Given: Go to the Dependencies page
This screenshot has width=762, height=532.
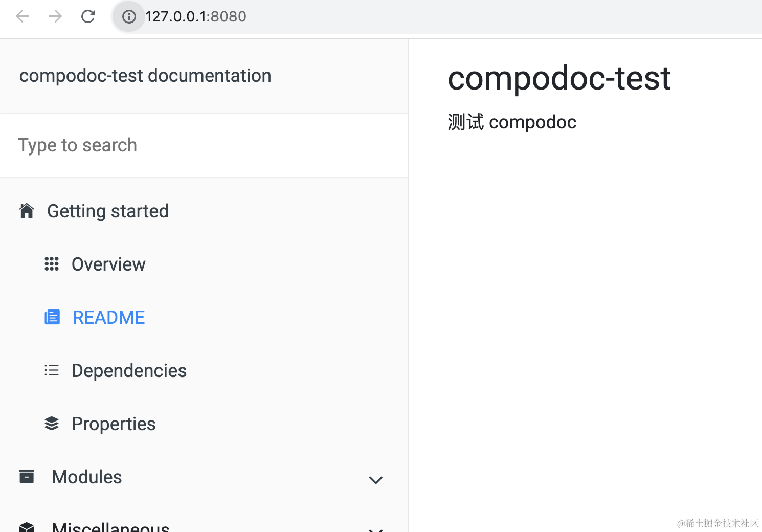Looking at the screenshot, I should [129, 371].
